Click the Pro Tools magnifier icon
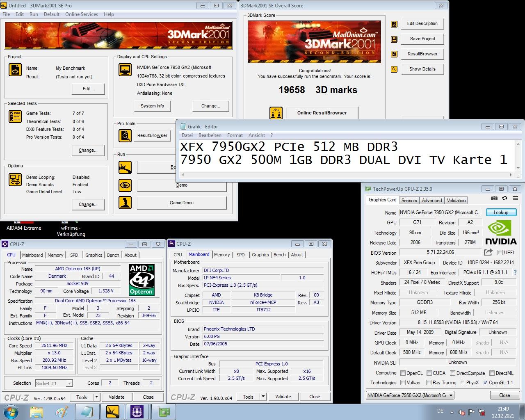The width and height of the screenshot is (525, 420). pyautogui.click(x=125, y=135)
